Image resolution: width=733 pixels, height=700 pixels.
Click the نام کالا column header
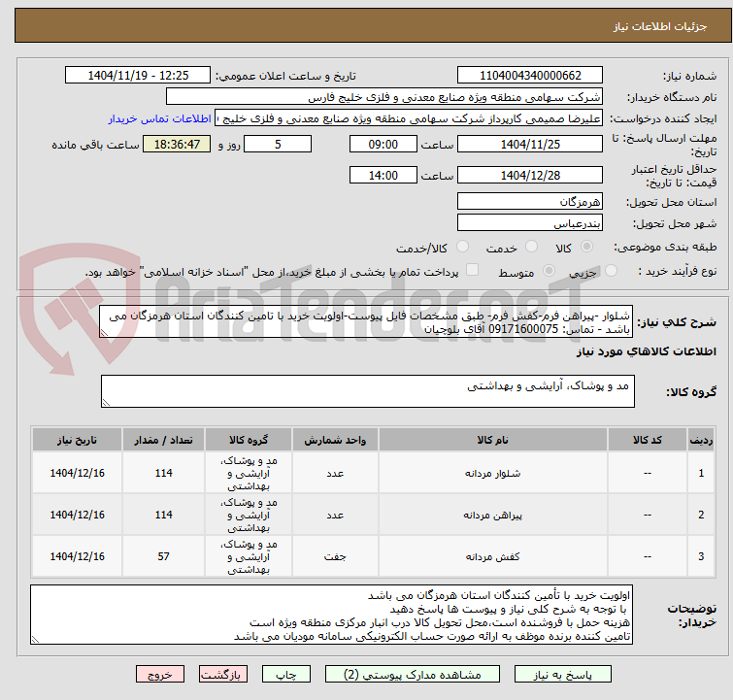pyautogui.click(x=493, y=440)
